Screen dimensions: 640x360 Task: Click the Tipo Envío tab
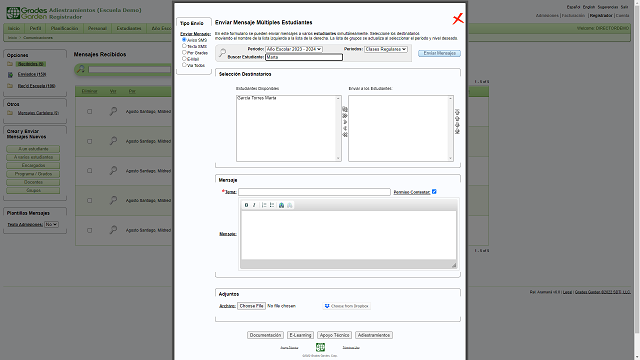[192, 23]
